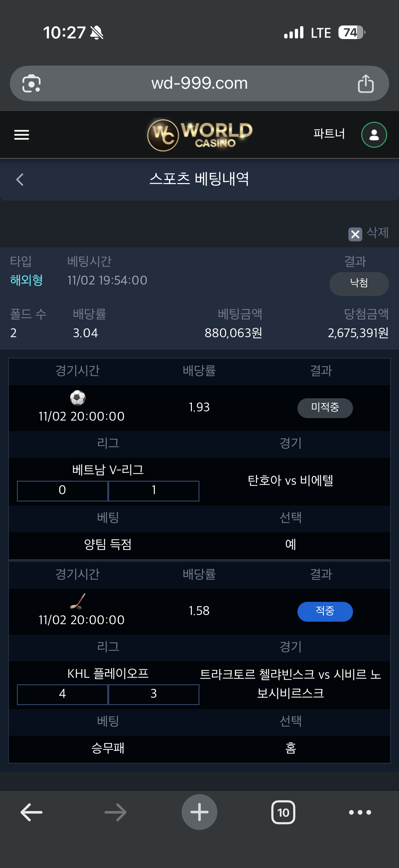This screenshot has width=399, height=868.
Task: Tap the 미적중 status badge
Action: coord(325,408)
